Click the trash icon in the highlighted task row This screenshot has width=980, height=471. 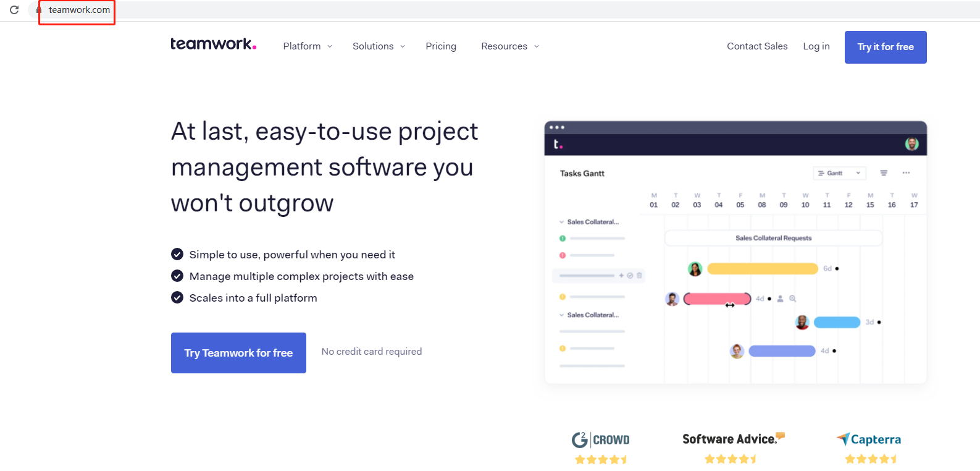[639, 276]
